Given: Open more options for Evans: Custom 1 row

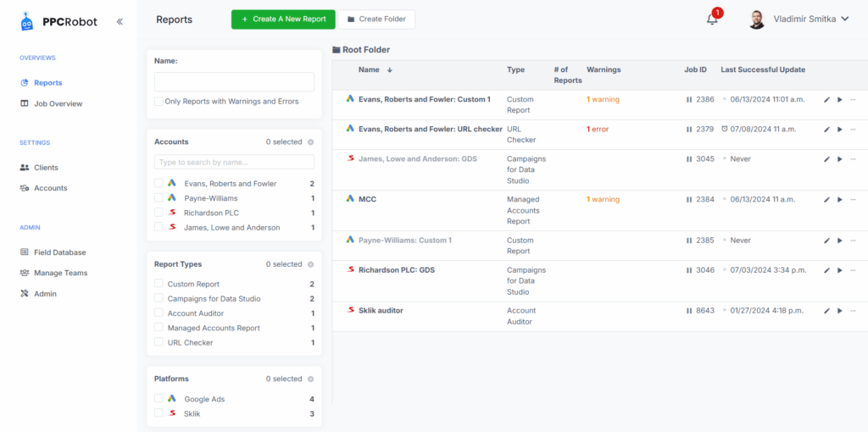Looking at the screenshot, I should click(x=853, y=100).
